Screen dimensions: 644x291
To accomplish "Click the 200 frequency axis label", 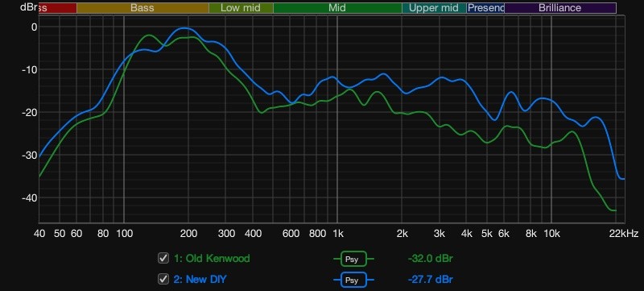I will 188,234.
